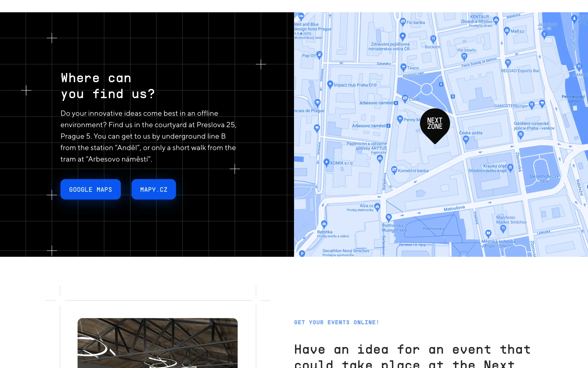Select the Fio banka map marker
Viewport: 588px width, 368px height.
403,22
